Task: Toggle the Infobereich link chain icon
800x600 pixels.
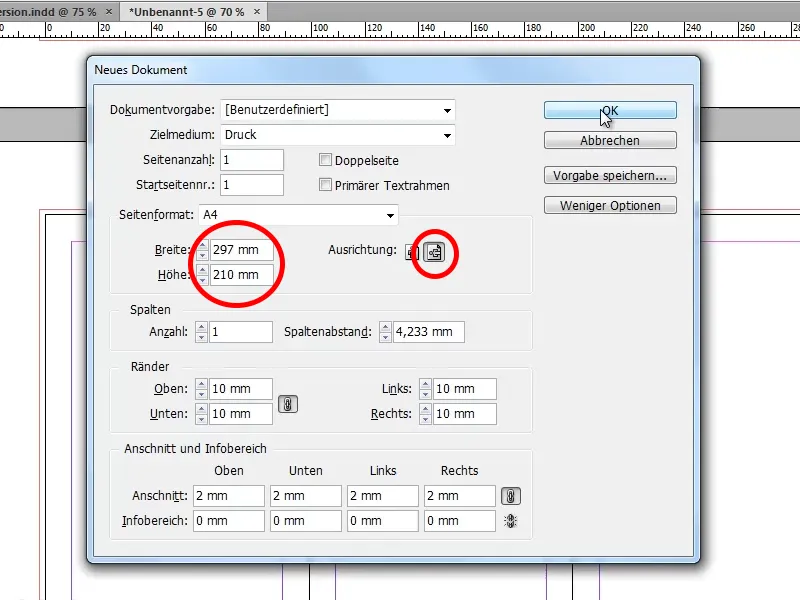Action: (511, 521)
